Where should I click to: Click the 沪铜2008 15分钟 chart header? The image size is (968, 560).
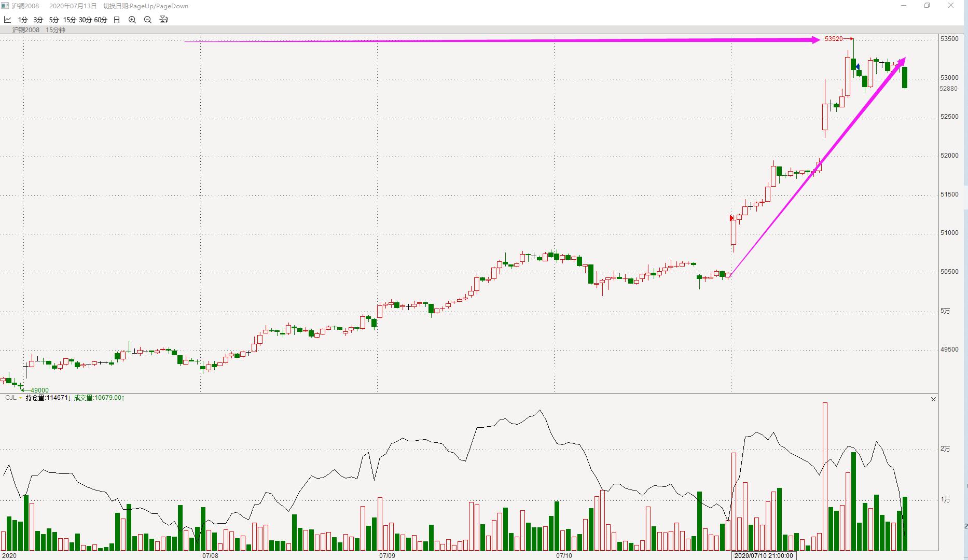pyautogui.click(x=39, y=30)
